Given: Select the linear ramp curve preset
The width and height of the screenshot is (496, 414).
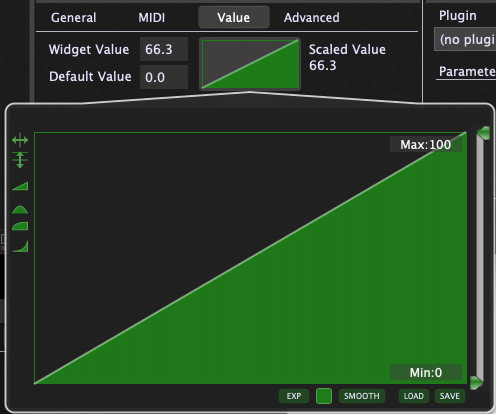Looking at the screenshot, I should (20, 186).
